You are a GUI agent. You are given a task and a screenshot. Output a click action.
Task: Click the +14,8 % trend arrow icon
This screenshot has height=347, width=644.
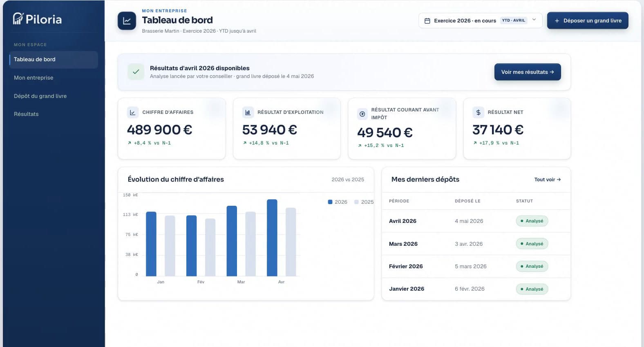coord(245,143)
